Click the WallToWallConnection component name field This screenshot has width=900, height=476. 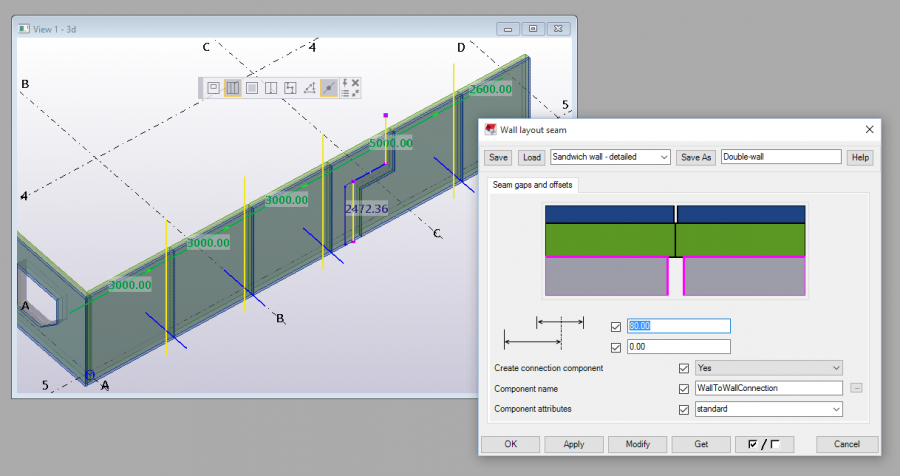(769, 388)
